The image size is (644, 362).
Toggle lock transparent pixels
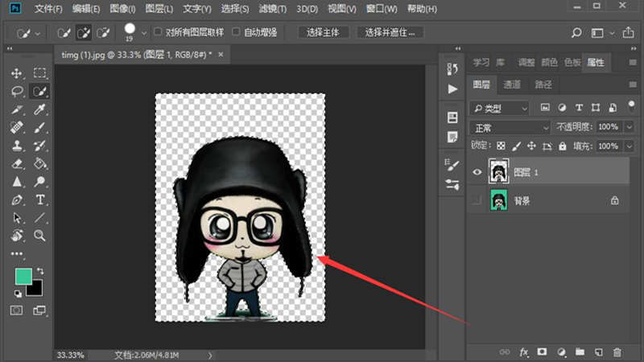[x=501, y=146]
